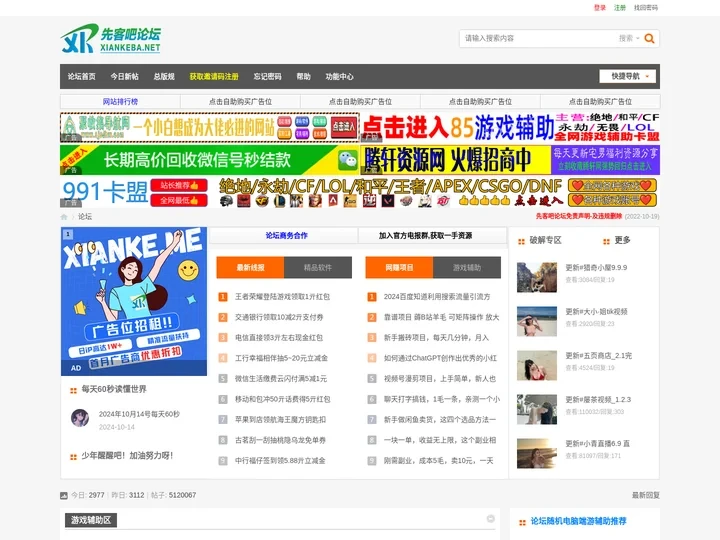Screen dimensions: 720x540
Task: Open the 忘记密码 menu item
Action: pos(267,77)
